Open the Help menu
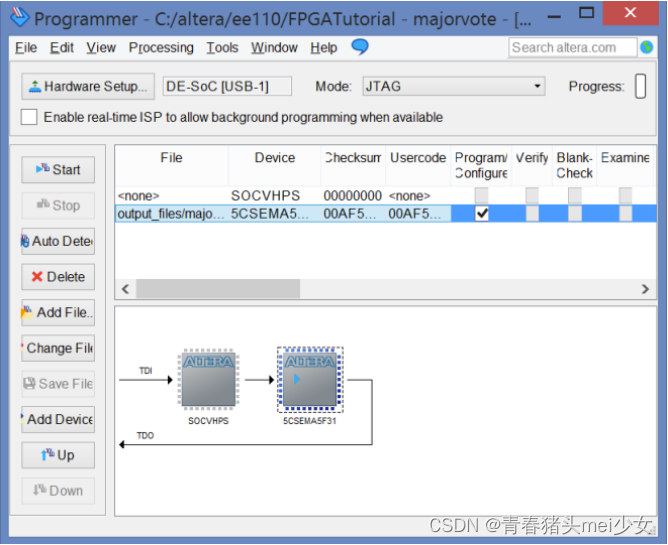 point(323,48)
